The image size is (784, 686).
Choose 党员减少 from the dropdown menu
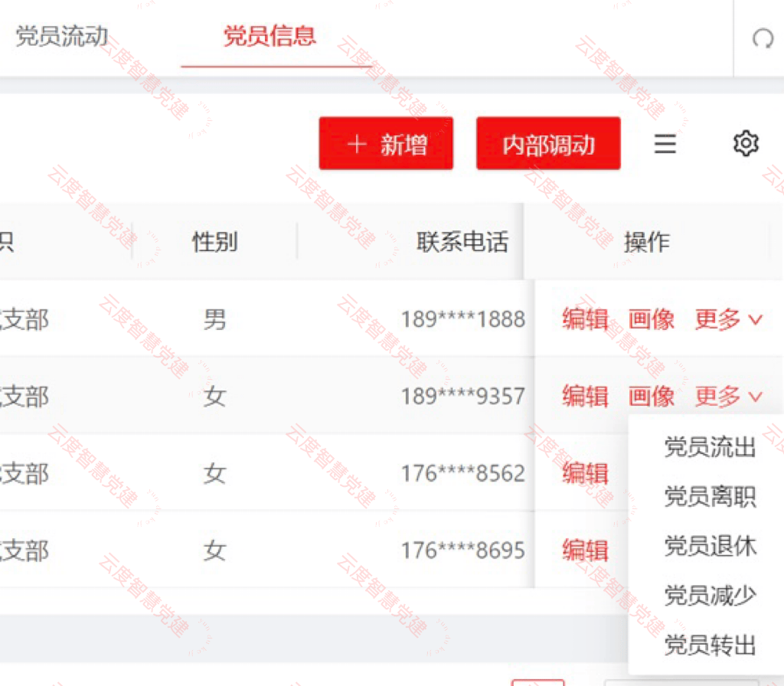tap(710, 595)
